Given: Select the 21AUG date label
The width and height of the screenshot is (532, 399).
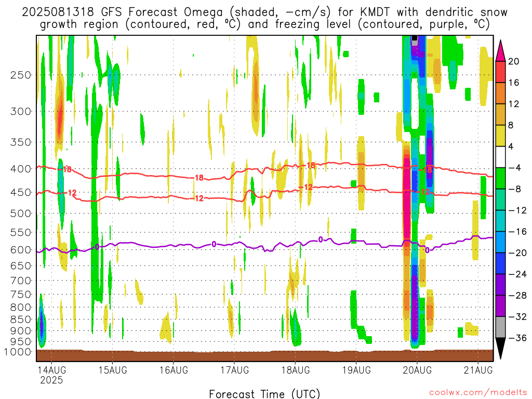Looking at the screenshot, I should 478,370.
